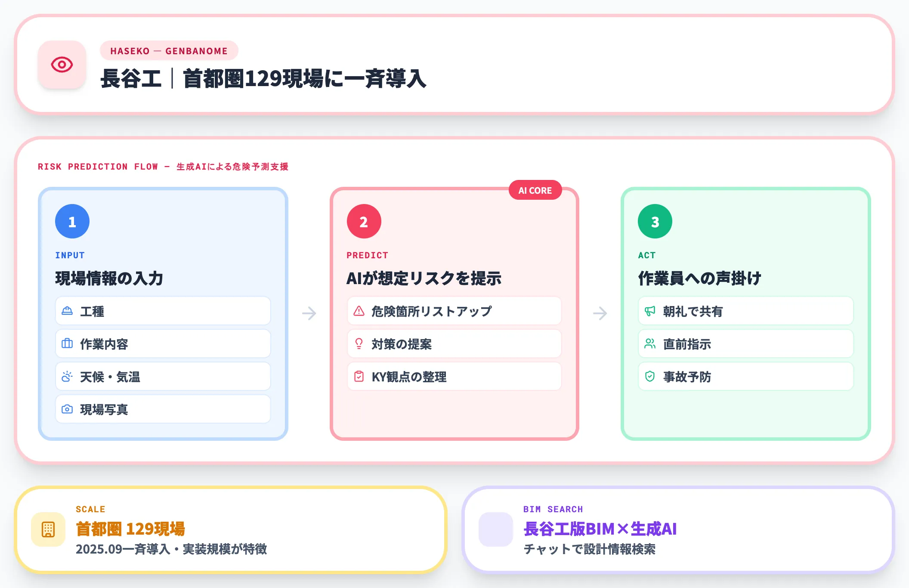Select the 事故予防 item
909x588 pixels.
[746, 376]
